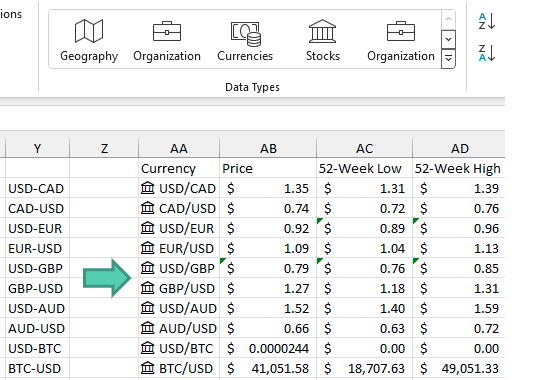Click the bank icon in USD/EUR cell
This screenshot has width=542, height=380.
tap(148, 228)
